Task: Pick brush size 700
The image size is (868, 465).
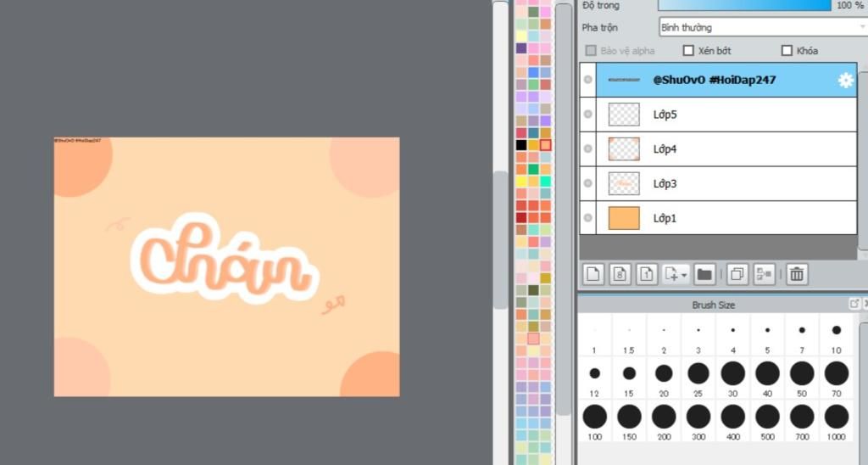Action: click(x=802, y=423)
